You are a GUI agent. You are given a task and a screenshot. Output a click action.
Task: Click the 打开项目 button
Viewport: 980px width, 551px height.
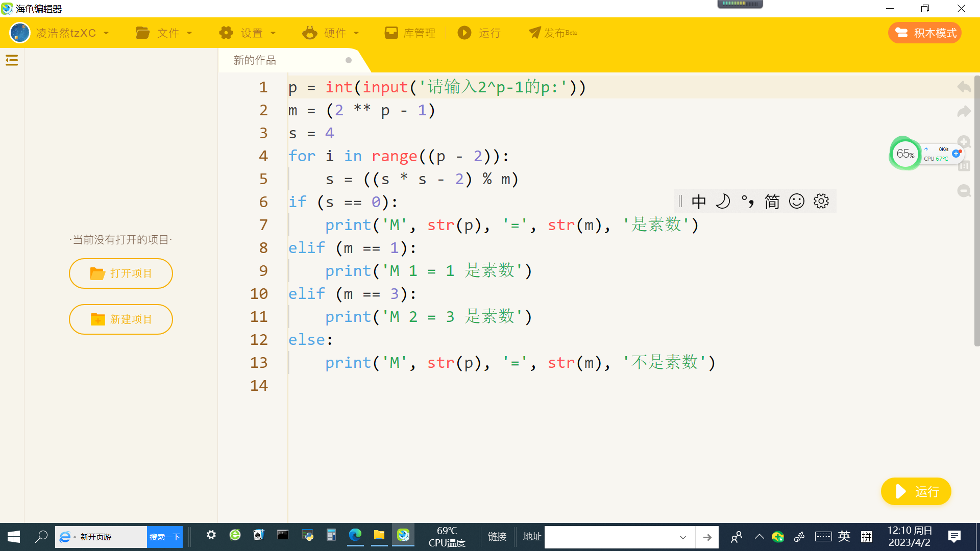coord(121,273)
